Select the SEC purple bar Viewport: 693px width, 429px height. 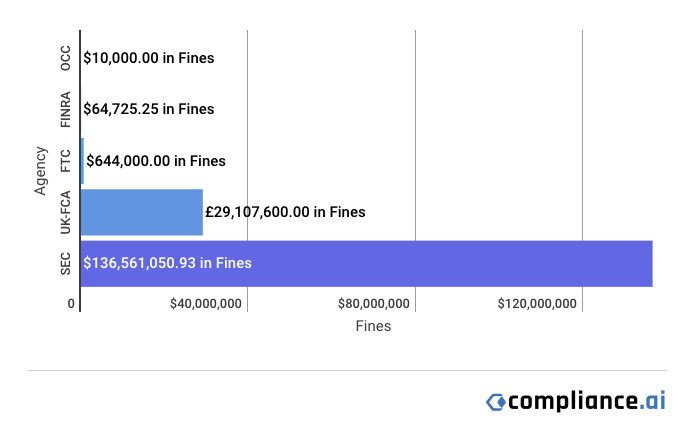(x=366, y=264)
